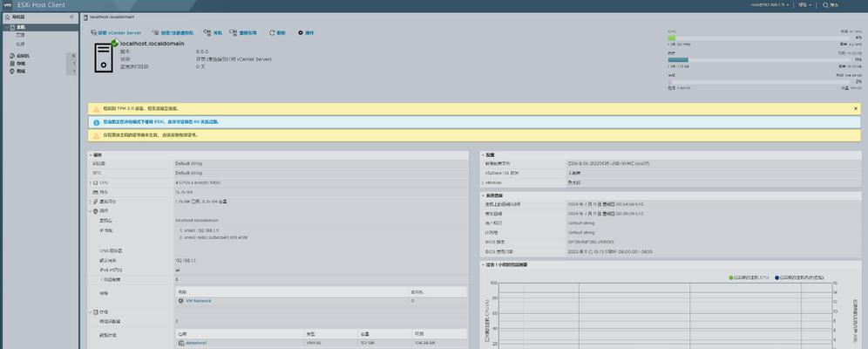Collapse the Storage section in Hardware
This screenshot has height=349, width=868.
tap(91, 311)
